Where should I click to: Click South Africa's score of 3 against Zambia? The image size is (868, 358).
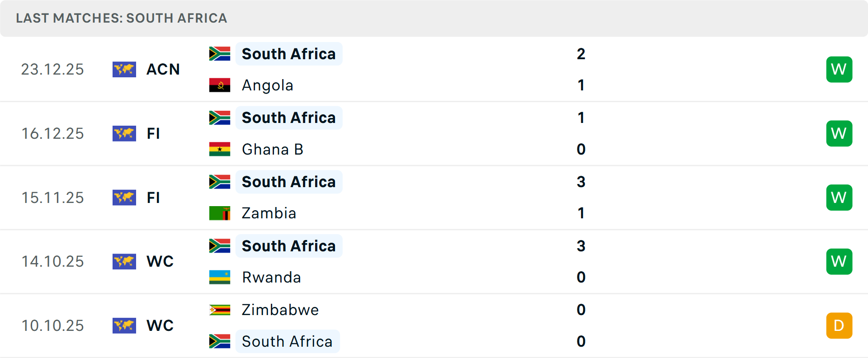pos(581,182)
